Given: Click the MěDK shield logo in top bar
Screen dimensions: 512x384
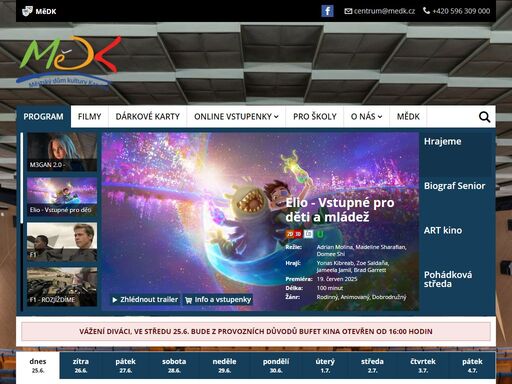Looking at the screenshot, I should 27,11.
